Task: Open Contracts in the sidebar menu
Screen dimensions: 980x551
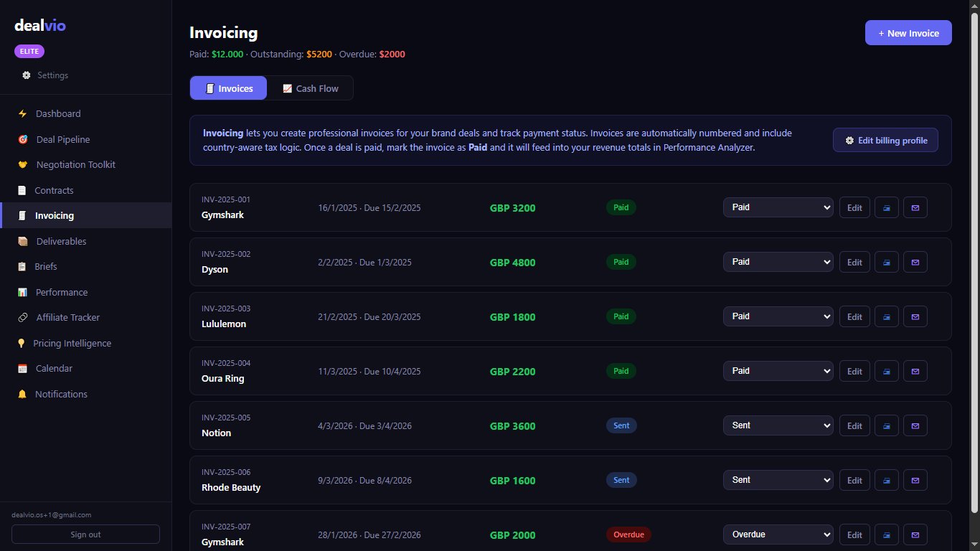Action: tap(54, 191)
